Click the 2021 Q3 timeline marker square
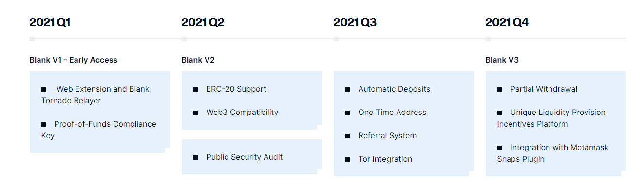Image resolution: width=644 pixels, height=188 pixels. [x=336, y=39]
